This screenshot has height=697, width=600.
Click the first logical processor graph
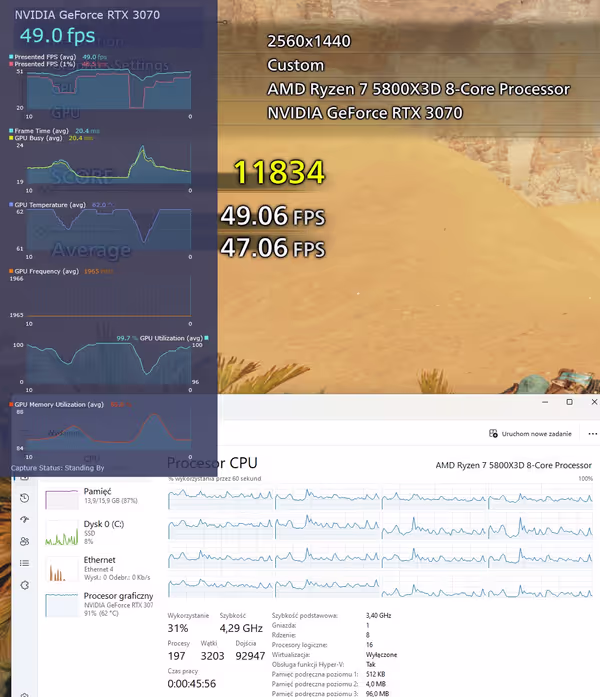coord(220,497)
